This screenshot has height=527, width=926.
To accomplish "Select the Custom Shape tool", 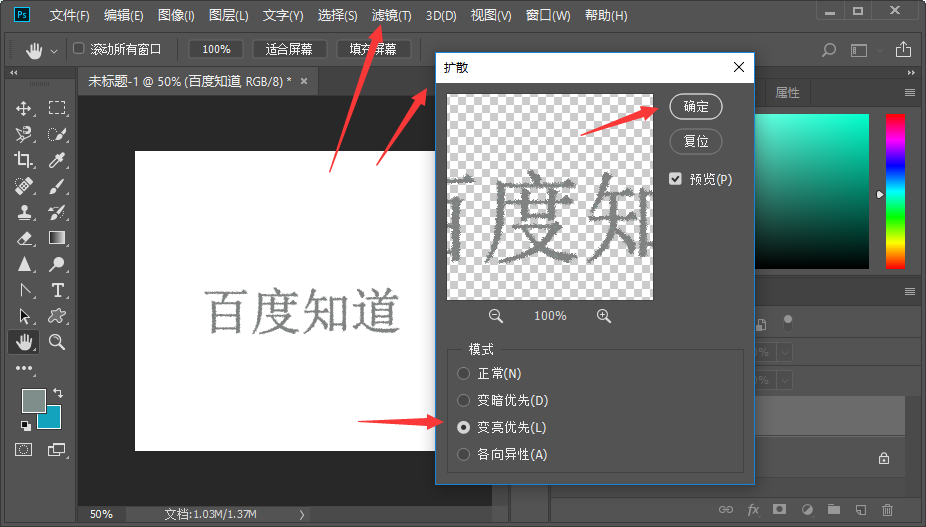I will [57, 316].
